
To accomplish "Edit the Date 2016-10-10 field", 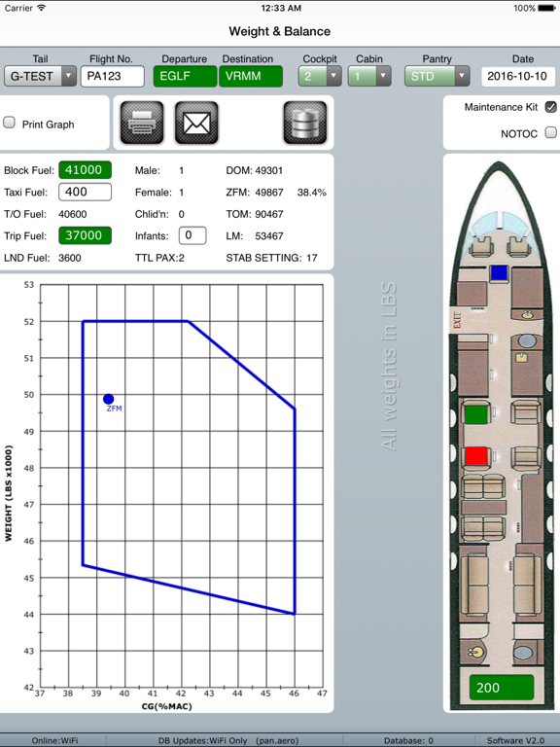I will click(518, 76).
